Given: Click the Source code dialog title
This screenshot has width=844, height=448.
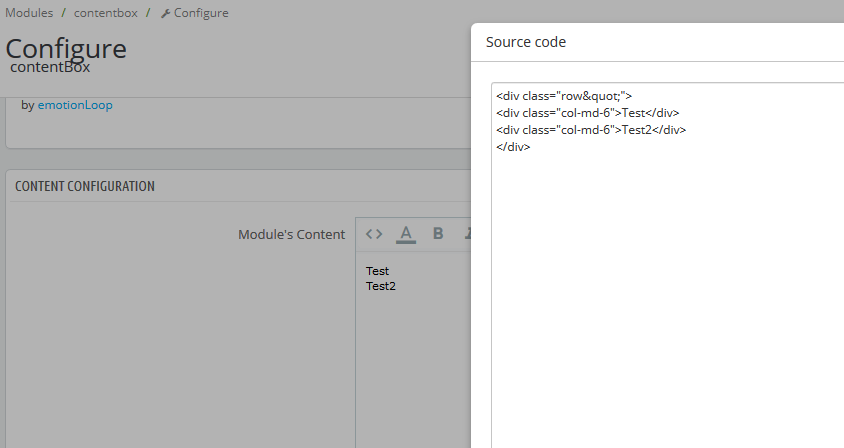Looking at the screenshot, I should tap(526, 42).
